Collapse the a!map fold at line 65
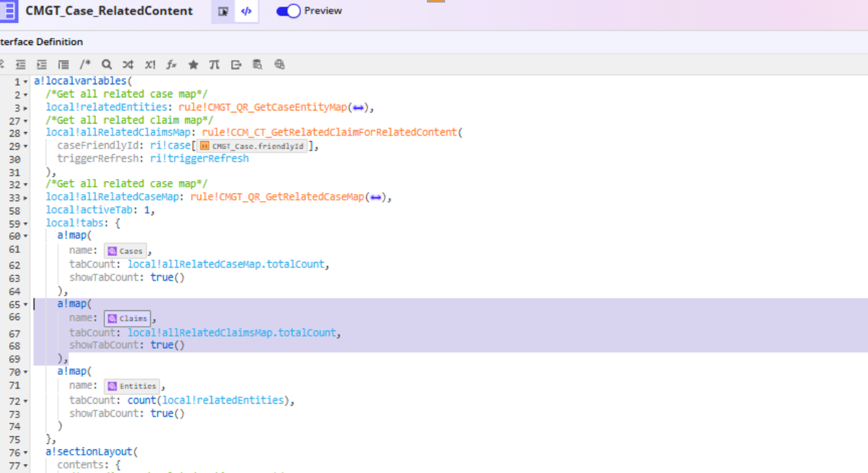 (x=25, y=304)
